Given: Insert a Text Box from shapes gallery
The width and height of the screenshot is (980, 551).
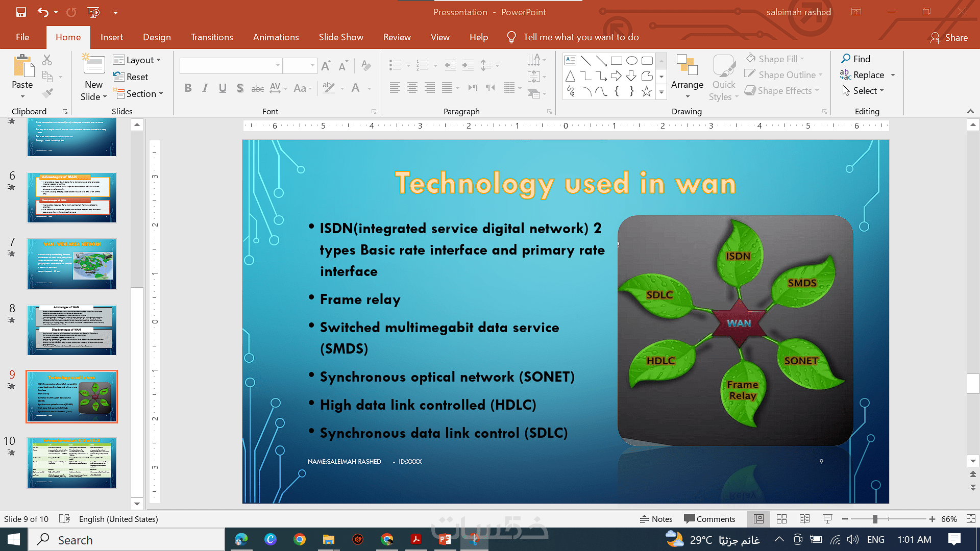Looking at the screenshot, I should (571, 61).
